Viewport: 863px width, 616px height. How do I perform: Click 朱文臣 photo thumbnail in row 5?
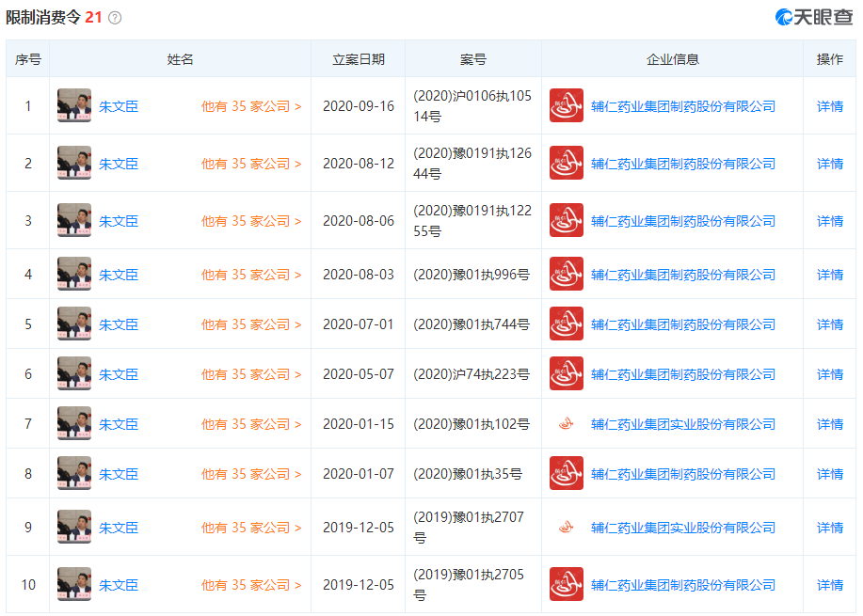74,324
